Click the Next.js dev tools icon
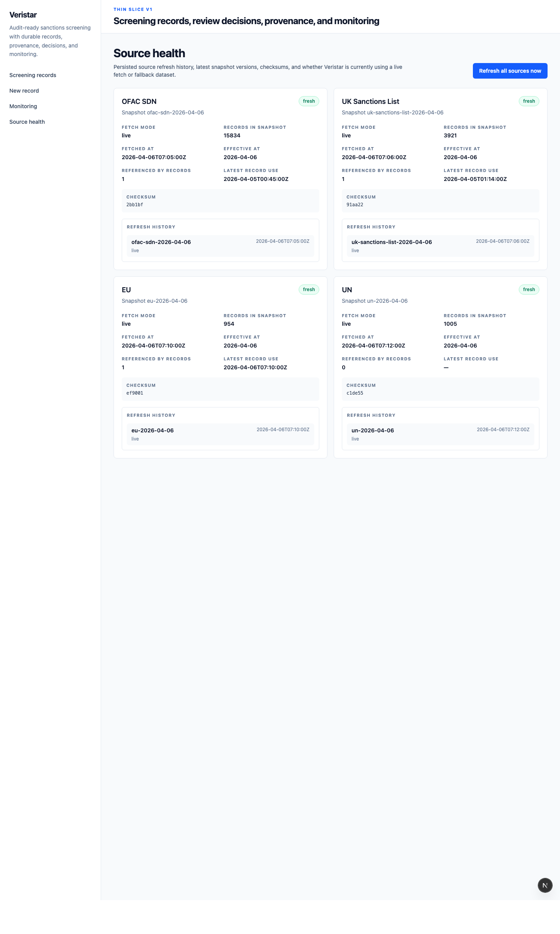560x934 pixels. (545, 885)
